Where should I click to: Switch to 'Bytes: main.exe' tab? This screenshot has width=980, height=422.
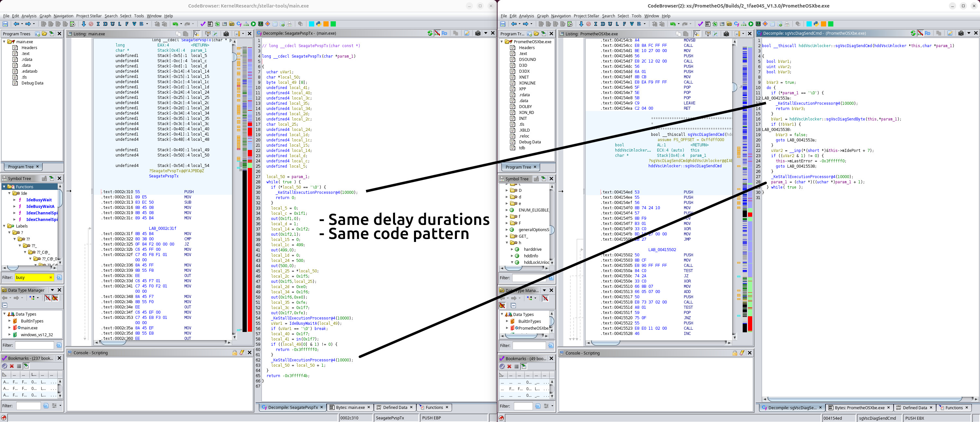point(350,407)
